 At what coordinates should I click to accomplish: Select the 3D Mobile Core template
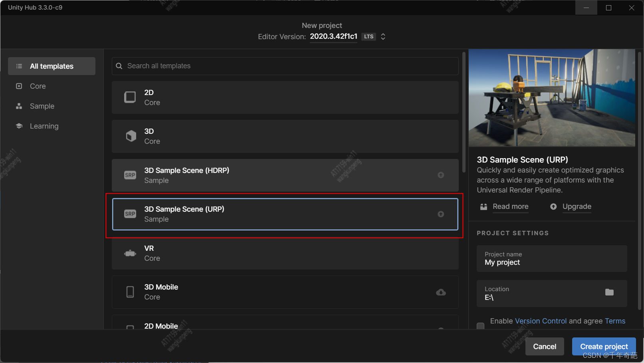(x=285, y=292)
